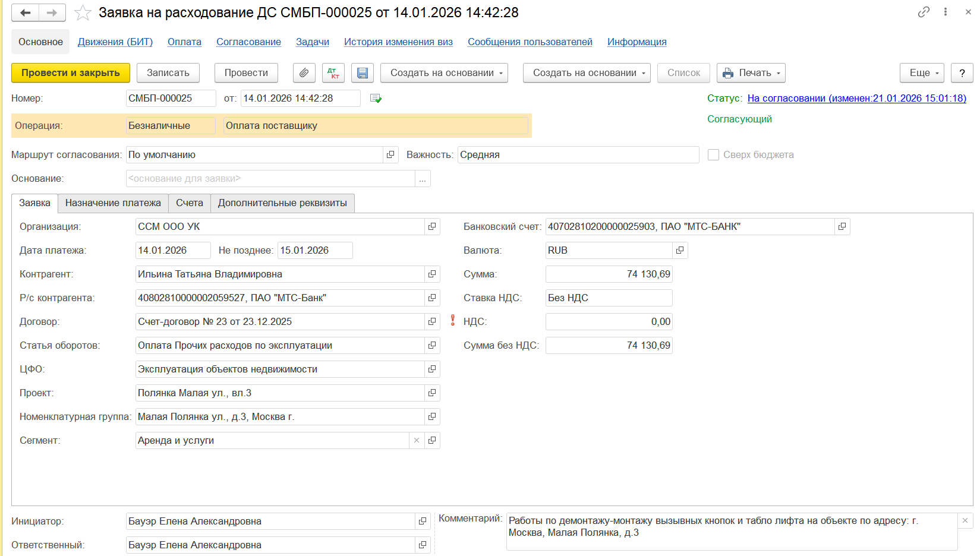Open Р/с контрагента record icon
The image size is (980, 556).
(432, 298)
